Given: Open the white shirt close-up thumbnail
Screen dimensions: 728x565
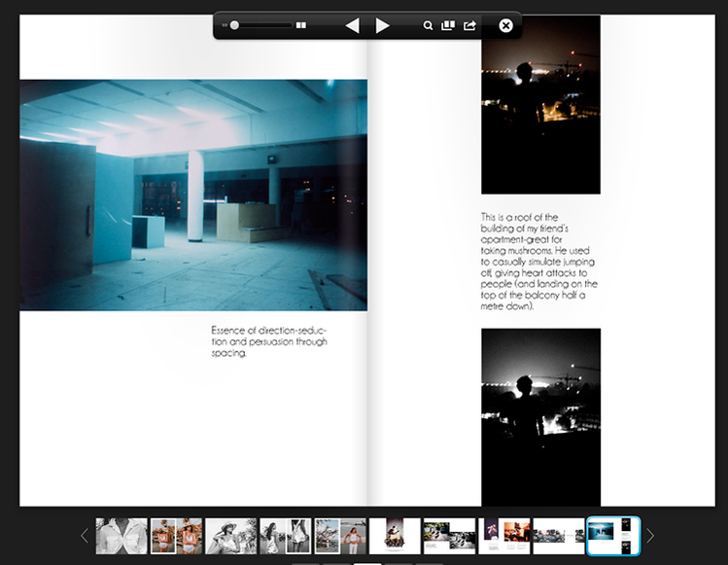Looking at the screenshot, I should coord(121,536).
